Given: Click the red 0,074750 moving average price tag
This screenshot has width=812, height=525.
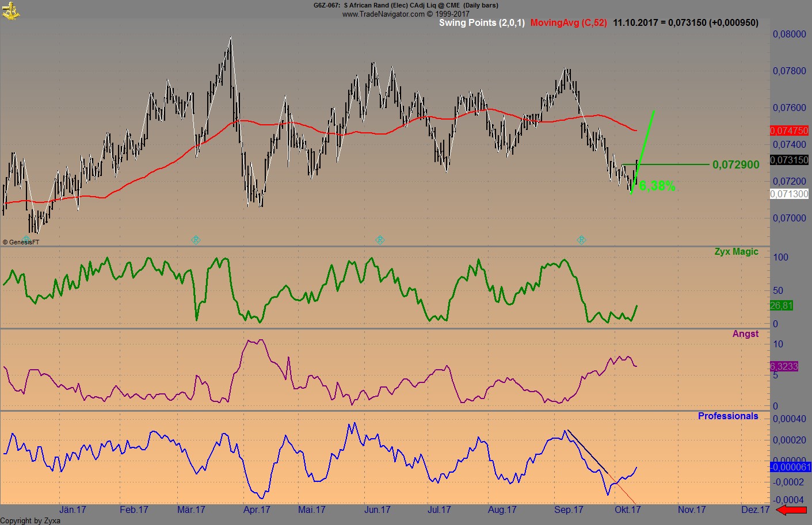Looking at the screenshot, I should click(x=789, y=131).
